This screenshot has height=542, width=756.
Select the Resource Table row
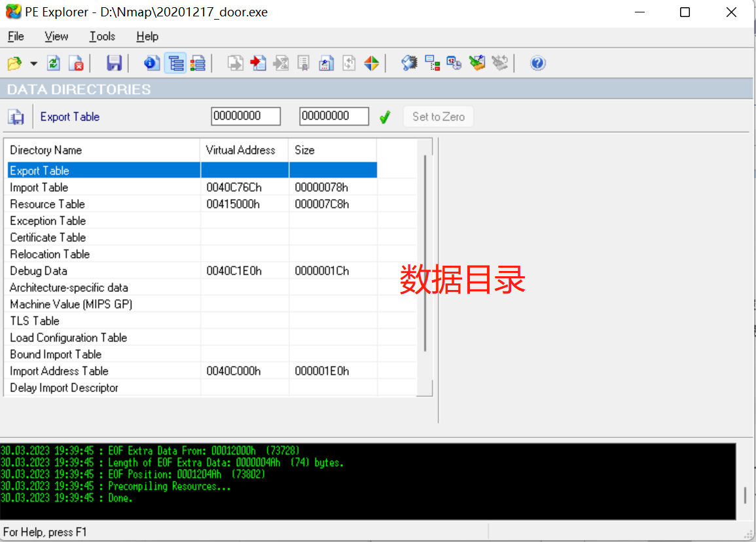pos(192,204)
